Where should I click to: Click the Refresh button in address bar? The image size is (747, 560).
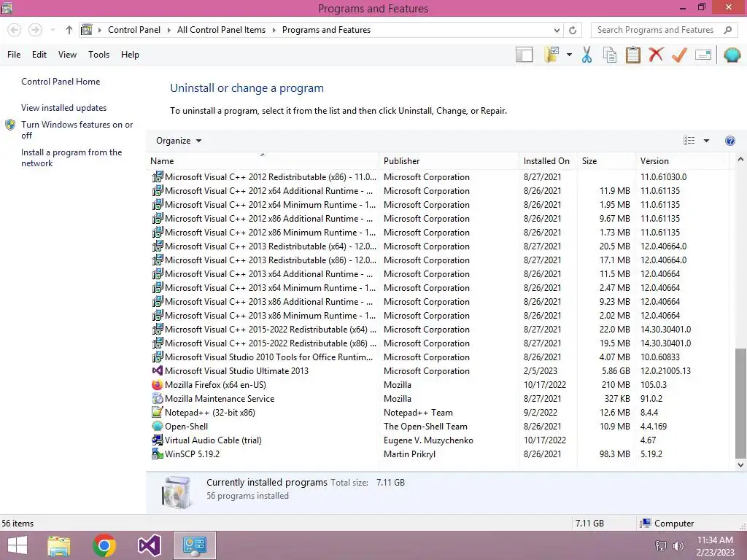click(x=573, y=30)
